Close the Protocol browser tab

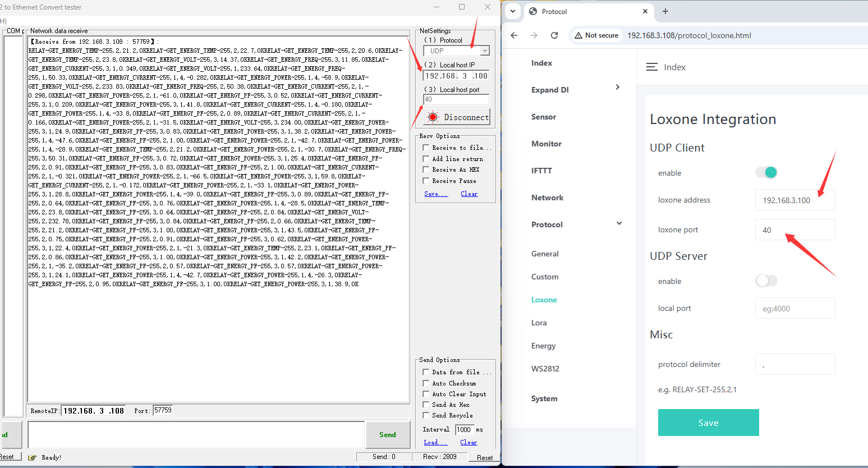point(645,11)
